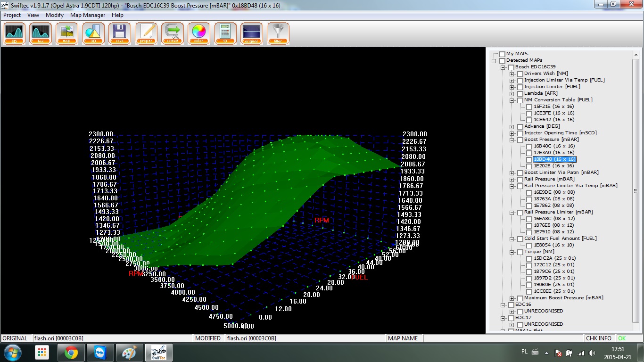Switch to the 2D graph view

click(x=14, y=33)
